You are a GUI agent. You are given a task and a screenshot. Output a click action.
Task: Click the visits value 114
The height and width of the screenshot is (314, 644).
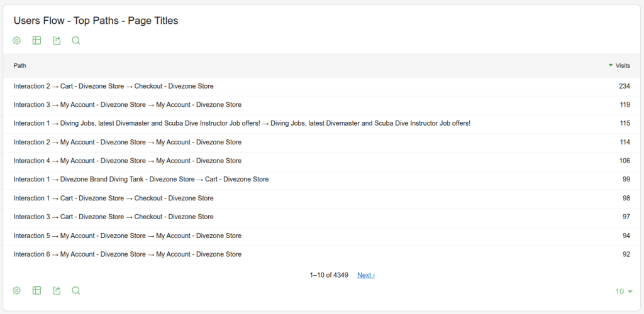(625, 143)
